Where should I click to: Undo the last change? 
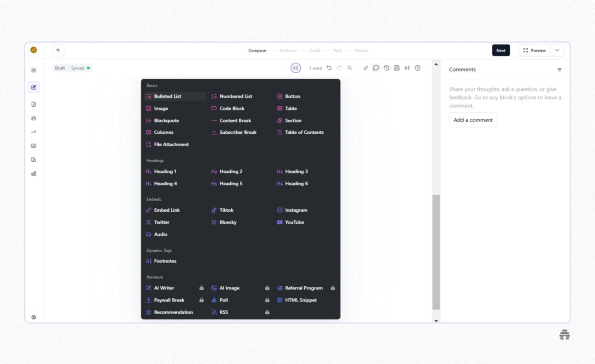point(329,68)
